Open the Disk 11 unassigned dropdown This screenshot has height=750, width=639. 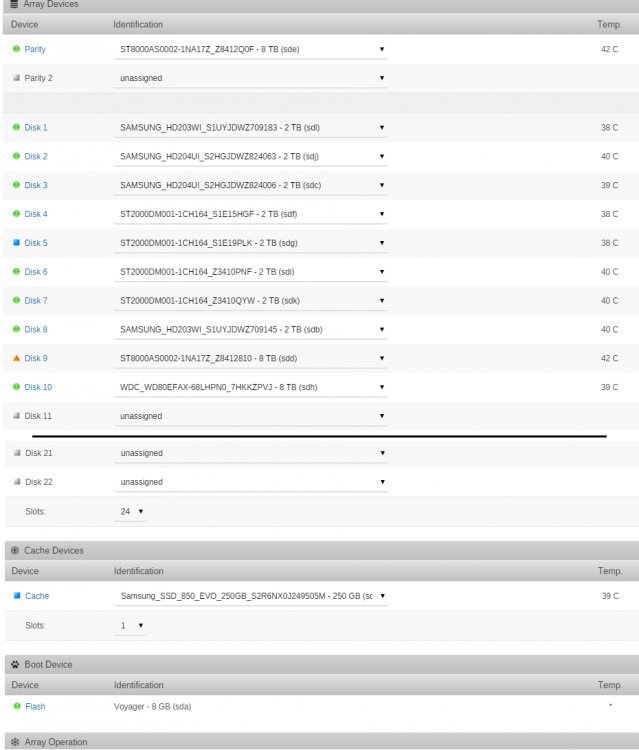pos(250,415)
